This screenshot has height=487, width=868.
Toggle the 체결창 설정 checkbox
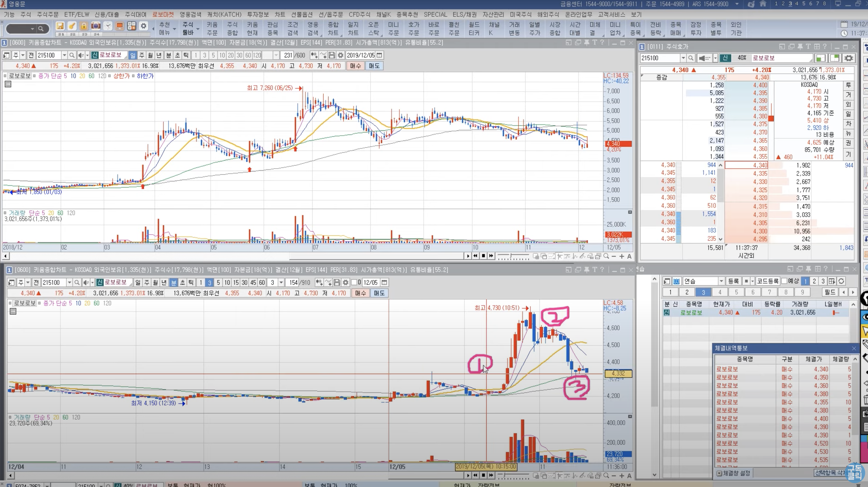pyautogui.click(x=719, y=473)
